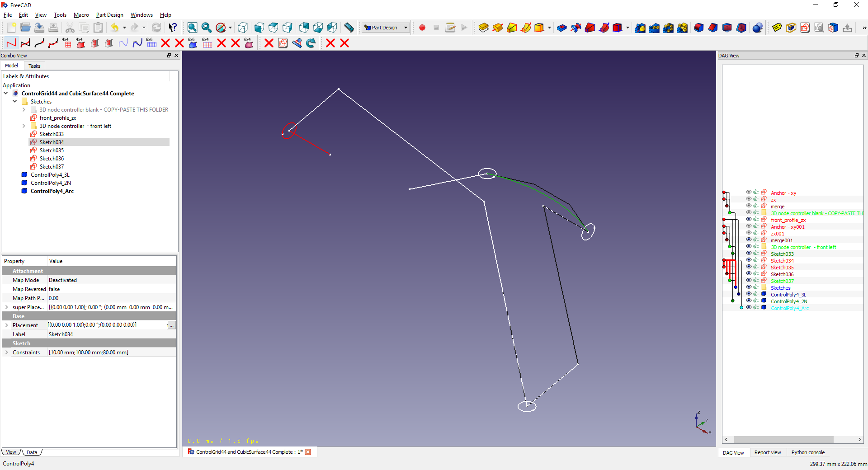Switch to the Data property tab
868x470 pixels.
click(32, 452)
